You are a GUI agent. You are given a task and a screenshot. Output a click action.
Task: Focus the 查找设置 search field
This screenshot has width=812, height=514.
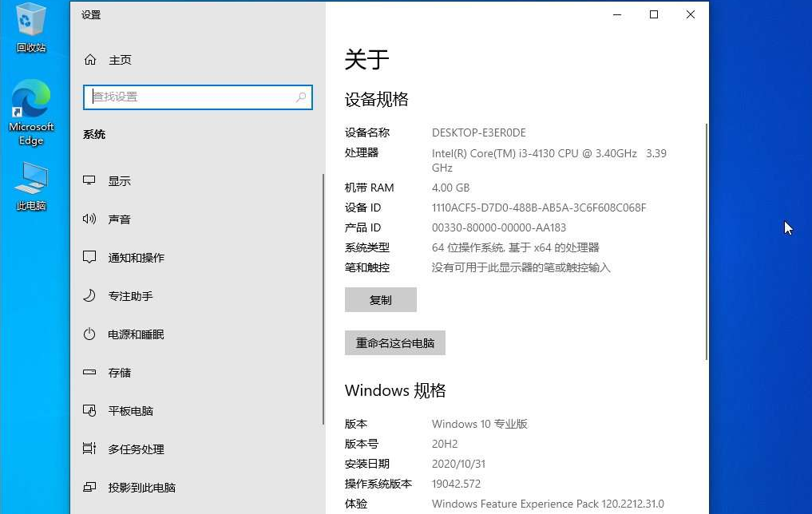(x=198, y=97)
